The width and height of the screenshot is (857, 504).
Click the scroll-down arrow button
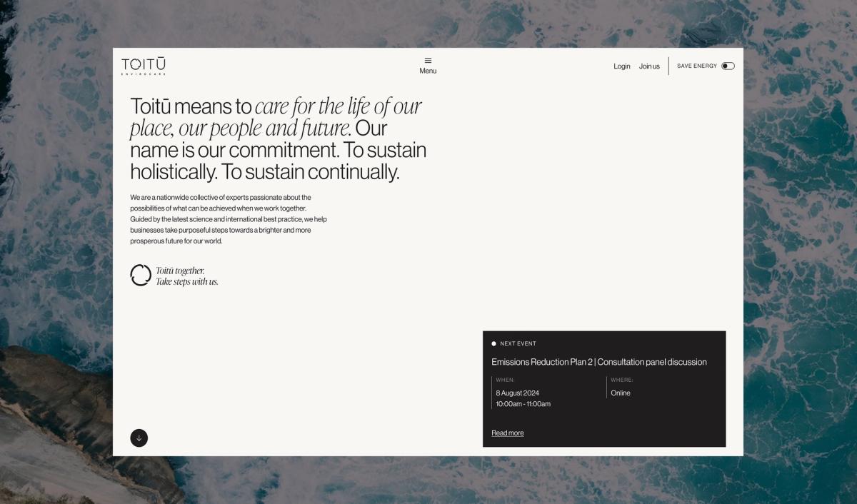pyautogui.click(x=139, y=438)
